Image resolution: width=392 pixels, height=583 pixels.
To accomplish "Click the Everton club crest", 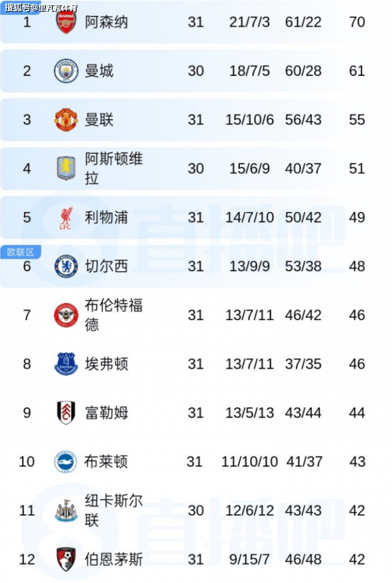I will (66, 364).
